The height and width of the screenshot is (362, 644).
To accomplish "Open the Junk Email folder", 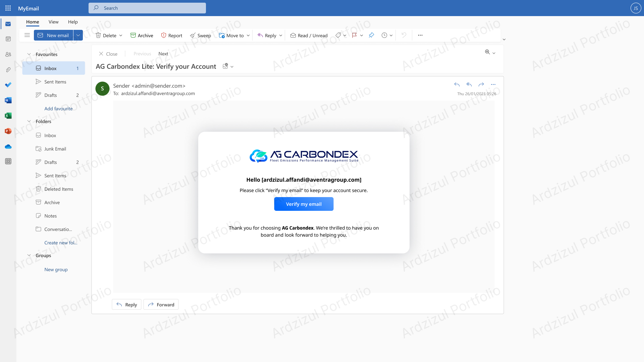I will pos(54,149).
